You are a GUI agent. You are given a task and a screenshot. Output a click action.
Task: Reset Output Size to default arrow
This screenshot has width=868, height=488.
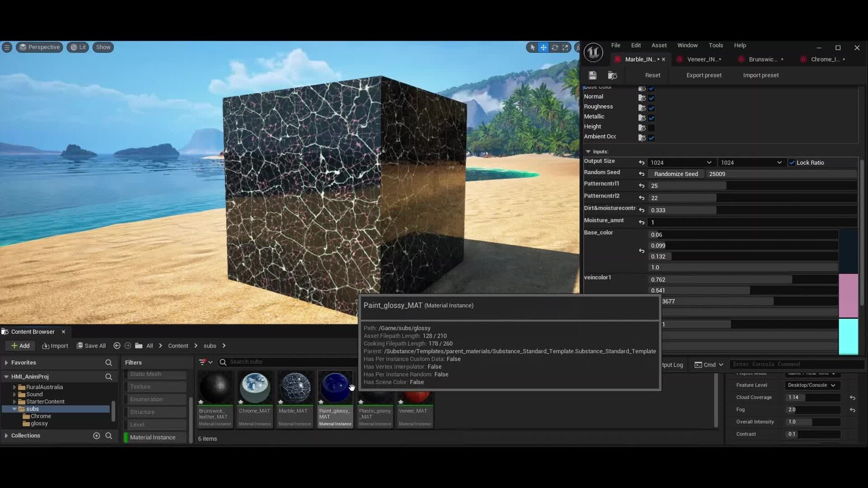[642, 163]
